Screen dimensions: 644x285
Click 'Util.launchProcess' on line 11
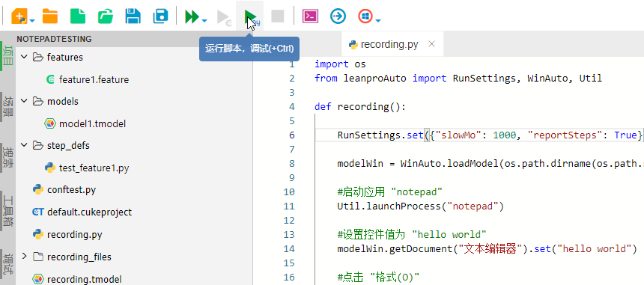pos(389,206)
